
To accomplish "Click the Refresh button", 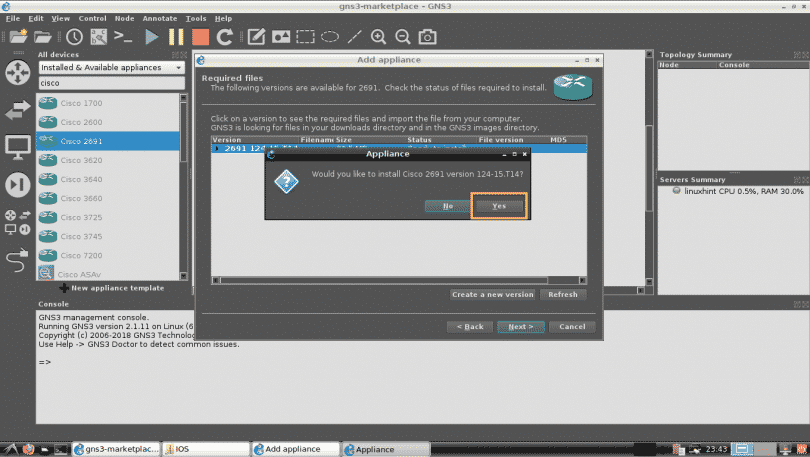I will click(x=563, y=294).
